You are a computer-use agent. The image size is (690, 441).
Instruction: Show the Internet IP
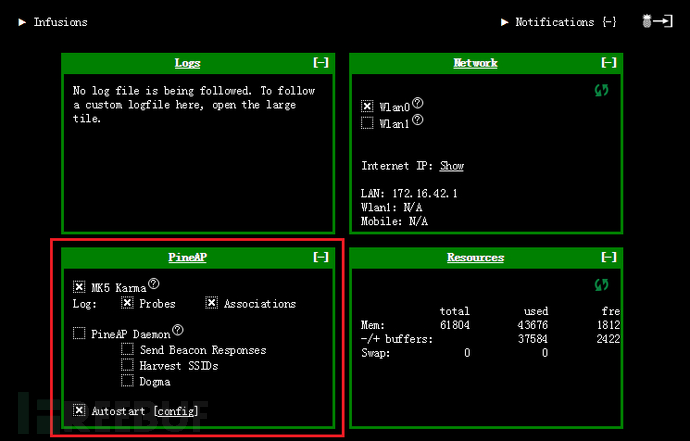pyautogui.click(x=451, y=166)
